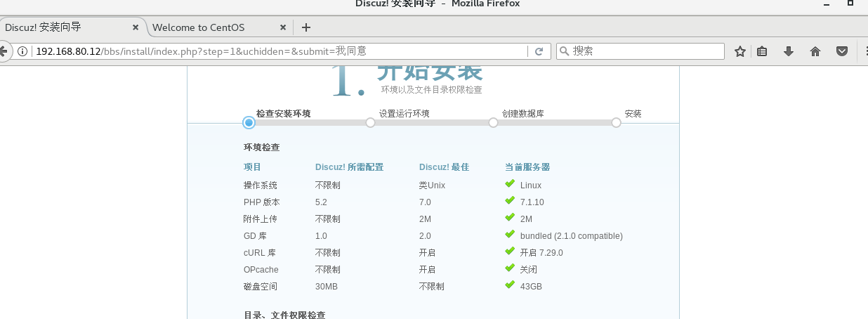Close the Discuz! 安装向导 tab
This screenshot has width=868, height=319.
coord(136,27)
